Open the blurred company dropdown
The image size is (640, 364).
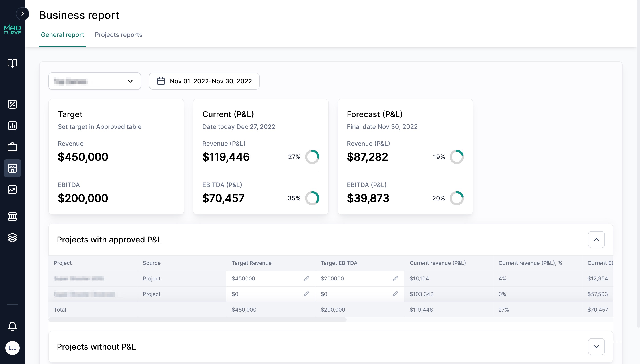pyautogui.click(x=95, y=81)
